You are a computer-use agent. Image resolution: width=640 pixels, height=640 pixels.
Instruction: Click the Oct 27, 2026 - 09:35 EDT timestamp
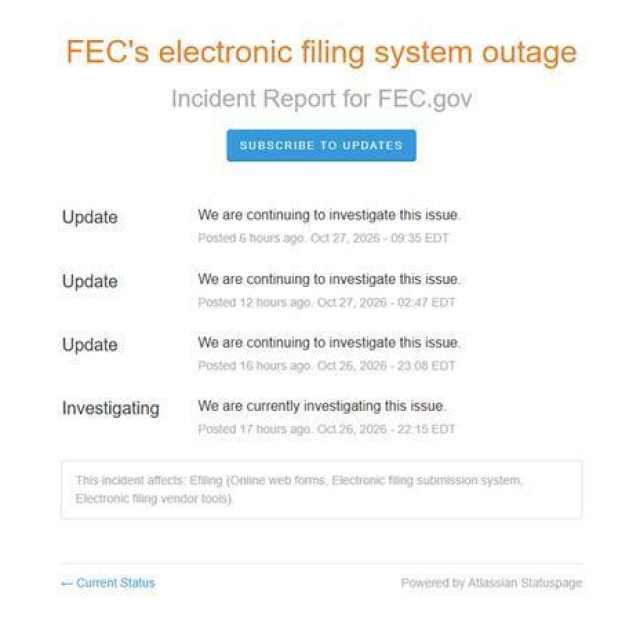[380, 238]
